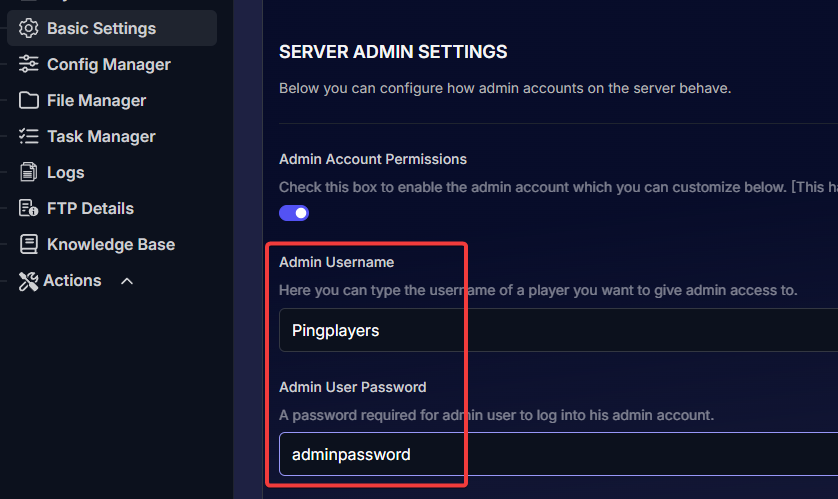This screenshot has width=838, height=499.
Task: Click the sliders icon for Config Manager
Action: 29,64
